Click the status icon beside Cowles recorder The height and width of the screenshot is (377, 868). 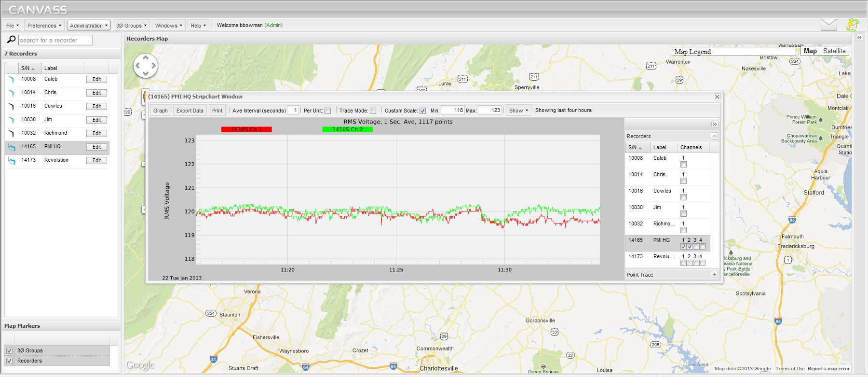pos(11,106)
